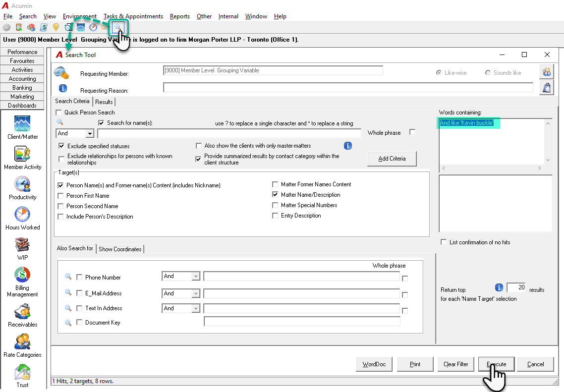The height and width of the screenshot is (392, 564).
Task: Click the yellow map pin toolbar icon
Action: (56, 27)
